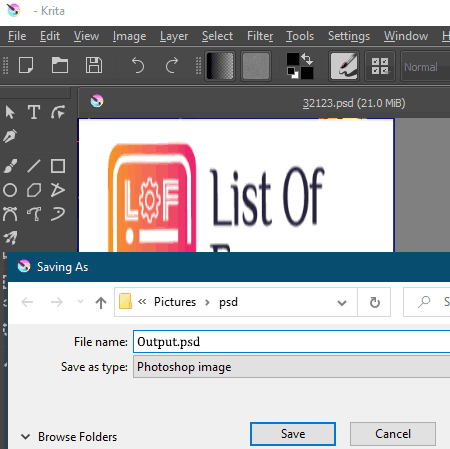The image size is (450, 449).
Task: Select the Freehand Brush tool
Action: 10,166
